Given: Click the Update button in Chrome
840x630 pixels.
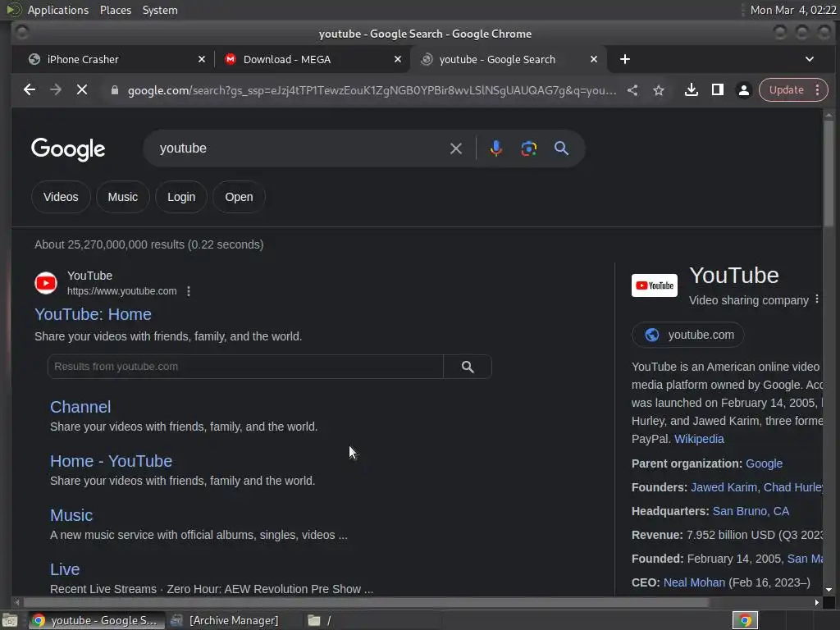Looking at the screenshot, I should (786, 90).
